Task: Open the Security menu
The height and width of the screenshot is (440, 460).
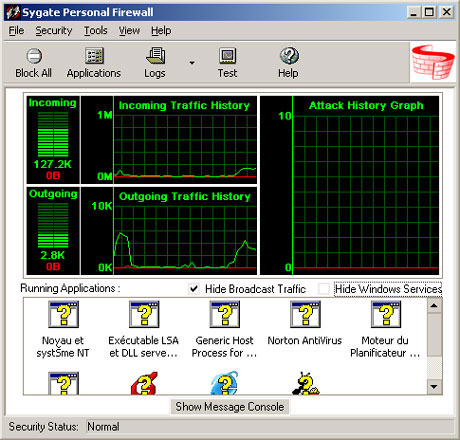Action: click(x=54, y=31)
